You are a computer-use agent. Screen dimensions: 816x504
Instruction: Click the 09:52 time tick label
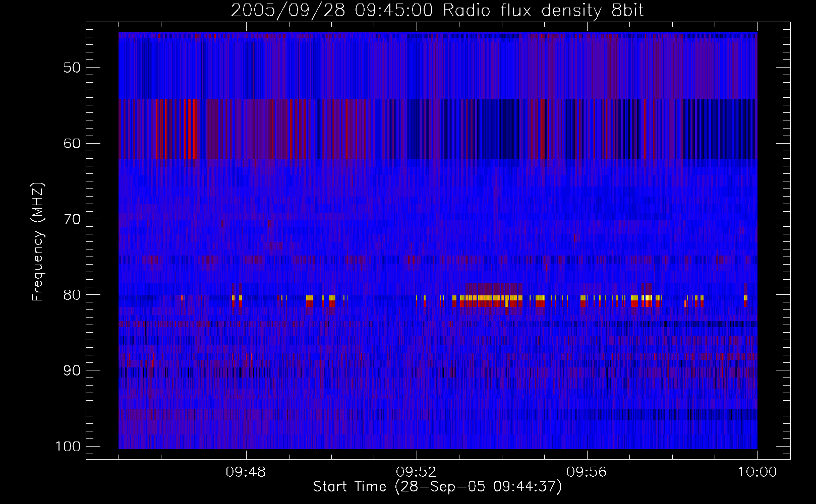point(417,472)
